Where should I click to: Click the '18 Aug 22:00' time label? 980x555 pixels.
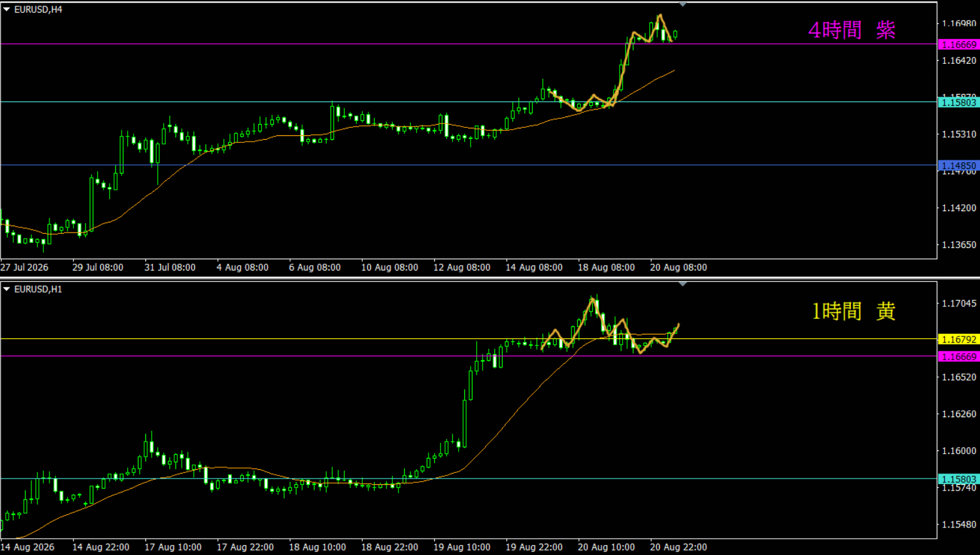pyautogui.click(x=390, y=547)
